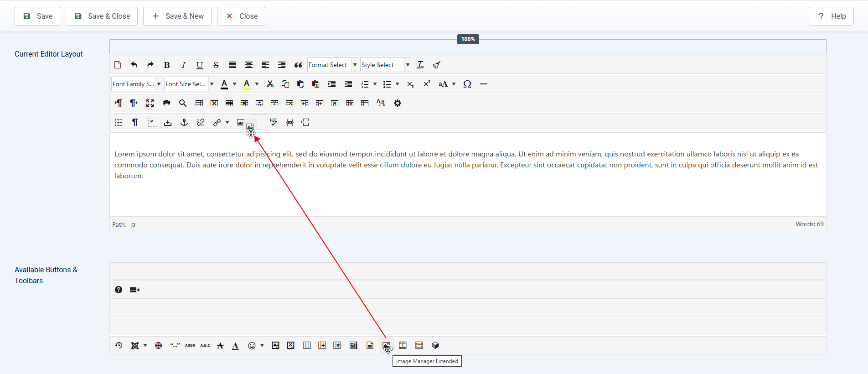Click the gear settings icon in layout
Viewport: 868px width, 374px height.
coord(398,103)
